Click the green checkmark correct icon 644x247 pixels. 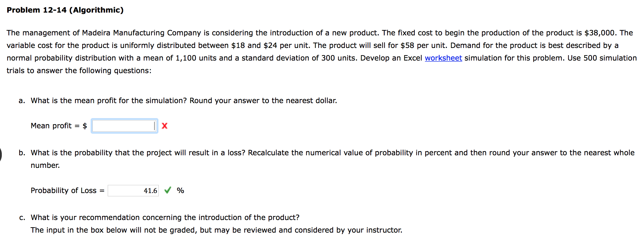coord(168,190)
